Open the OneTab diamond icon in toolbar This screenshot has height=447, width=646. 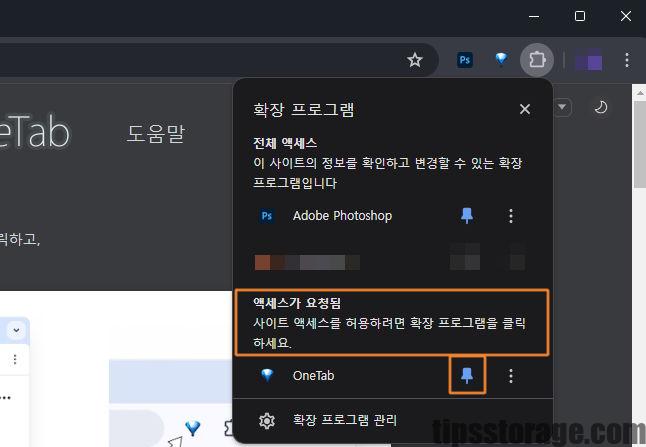pyautogui.click(x=501, y=59)
